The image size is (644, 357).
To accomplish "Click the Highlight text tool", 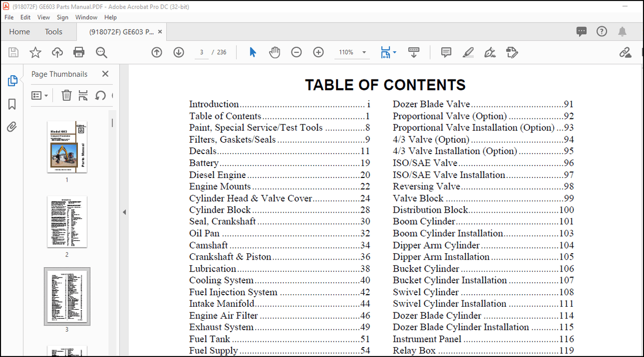I will [468, 52].
